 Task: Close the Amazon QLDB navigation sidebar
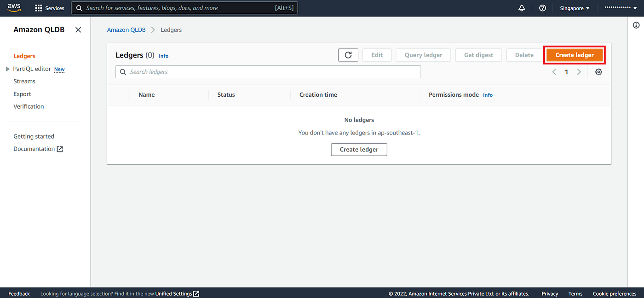(78, 29)
